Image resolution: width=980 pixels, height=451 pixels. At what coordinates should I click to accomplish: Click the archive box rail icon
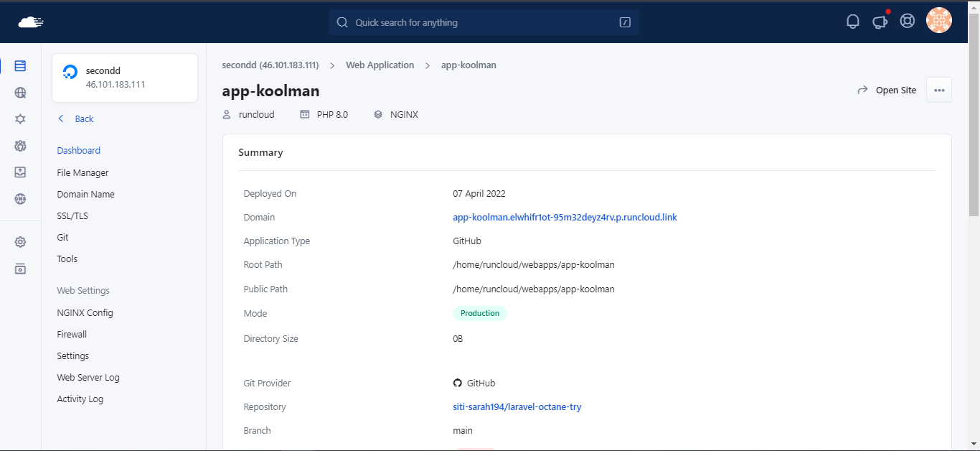pyautogui.click(x=20, y=269)
